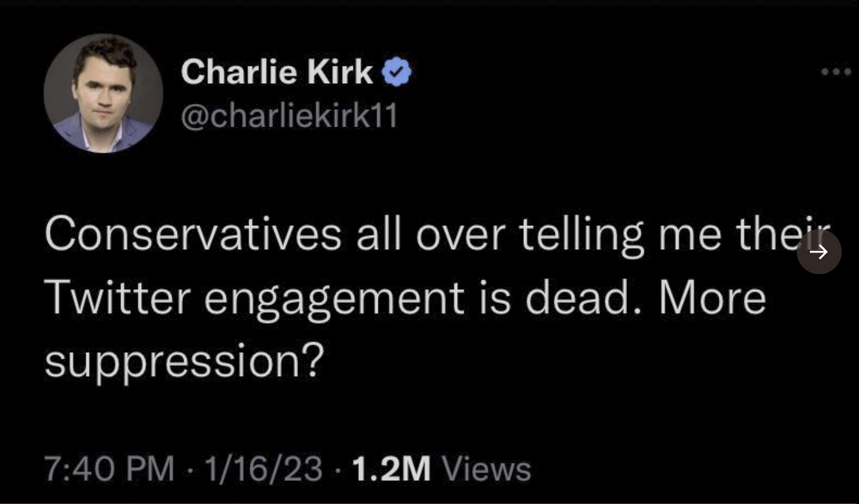The width and height of the screenshot is (859, 504).
Task: Visit the @charliekirk11 handle link
Action: (289, 115)
